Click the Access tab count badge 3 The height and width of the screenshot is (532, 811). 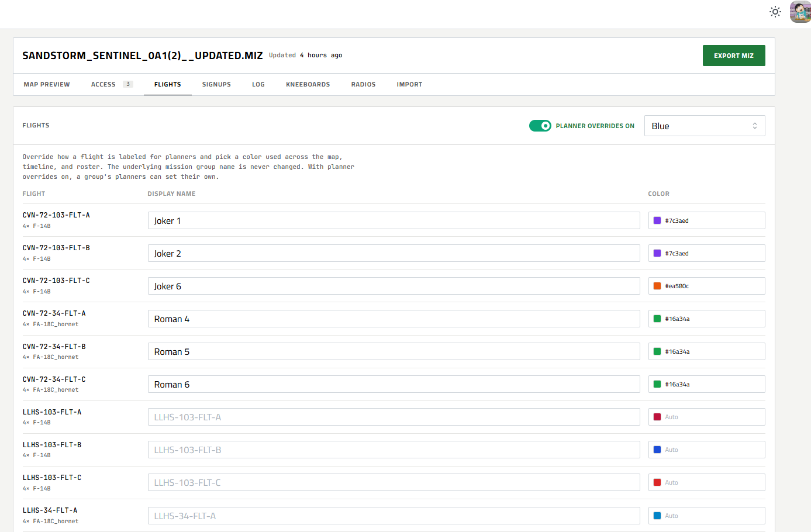tap(128, 84)
